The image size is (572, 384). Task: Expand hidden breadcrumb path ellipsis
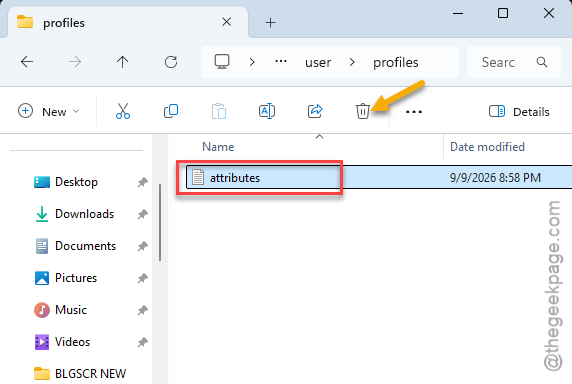tap(281, 61)
